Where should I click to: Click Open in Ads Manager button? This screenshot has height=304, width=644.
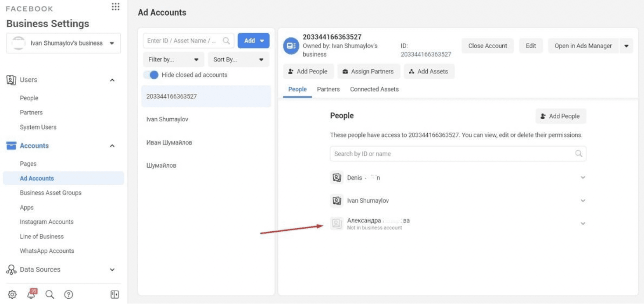(583, 46)
